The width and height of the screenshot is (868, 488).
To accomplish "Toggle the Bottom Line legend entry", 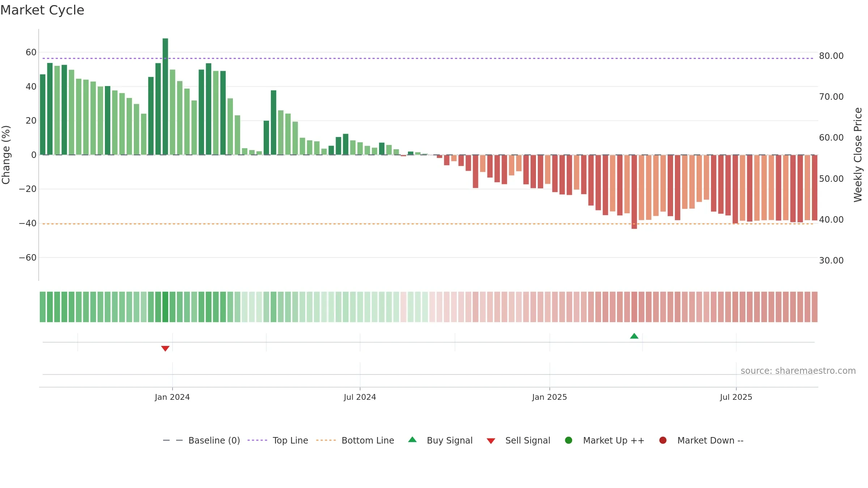I will click(x=355, y=440).
